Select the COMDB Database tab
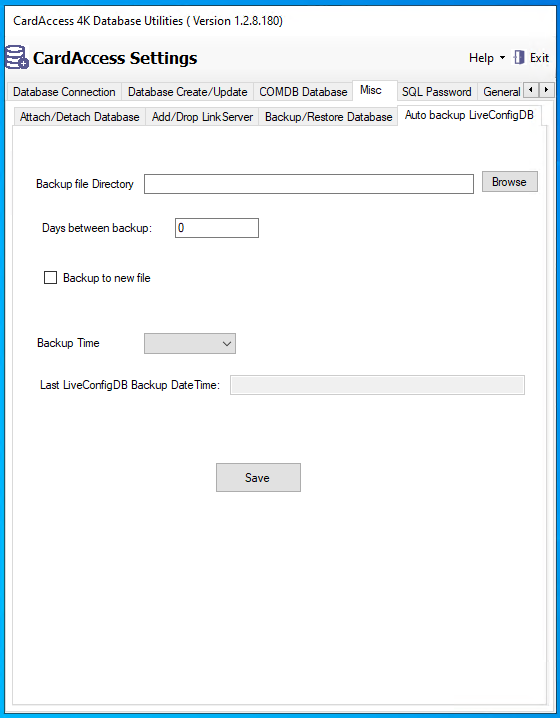Screen dimensions: 560x718 (x=303, y=92)
